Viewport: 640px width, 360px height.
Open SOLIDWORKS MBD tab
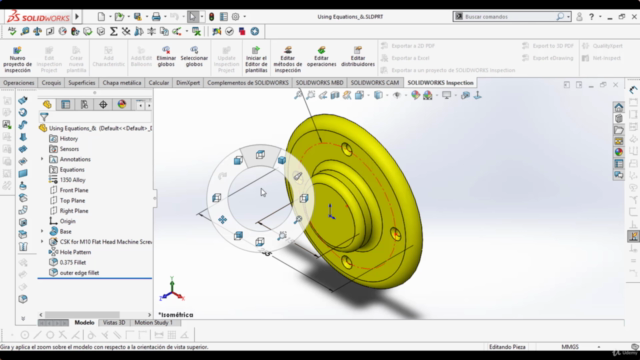[319, 82]
